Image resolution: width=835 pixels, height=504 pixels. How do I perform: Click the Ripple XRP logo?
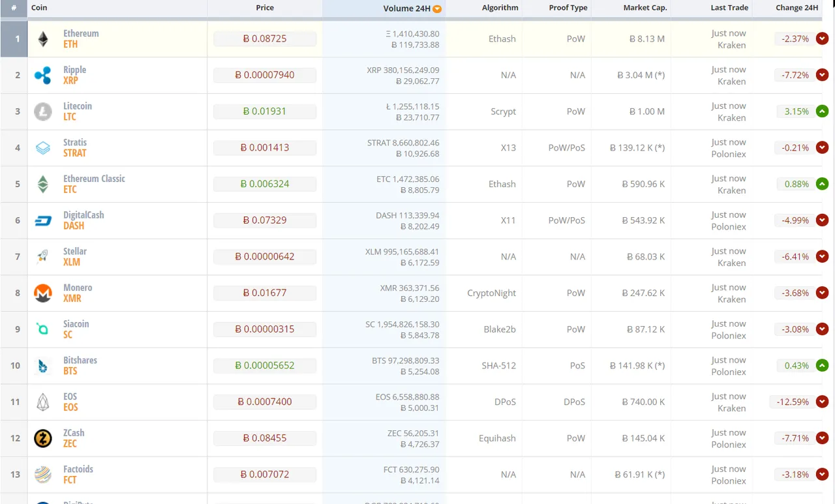(43, 75)
